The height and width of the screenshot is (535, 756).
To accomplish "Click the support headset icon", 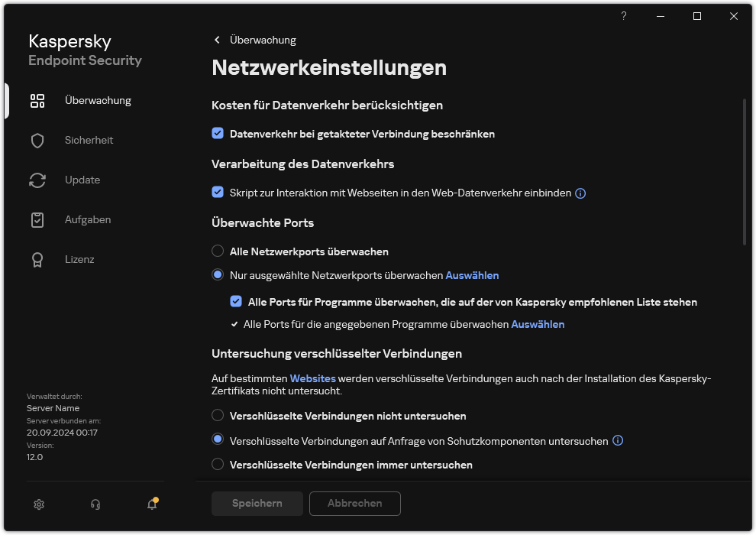I will click(x=95, y=504).
